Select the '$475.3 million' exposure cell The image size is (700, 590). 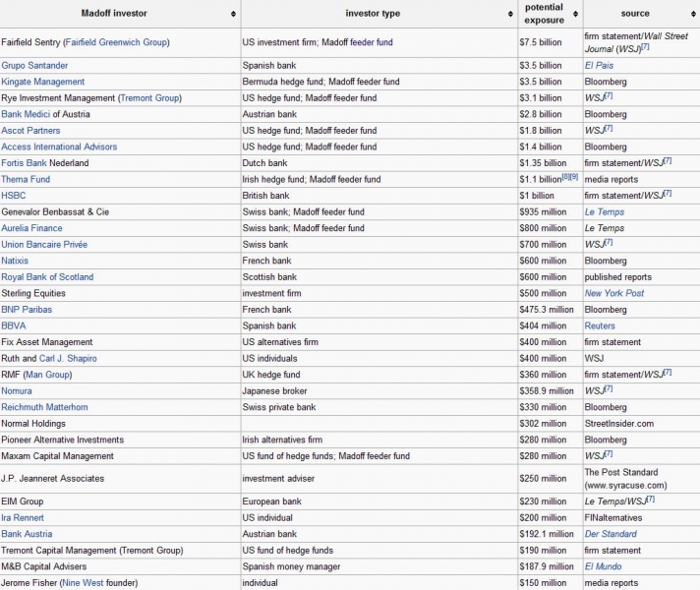click(x=551, y=310)
